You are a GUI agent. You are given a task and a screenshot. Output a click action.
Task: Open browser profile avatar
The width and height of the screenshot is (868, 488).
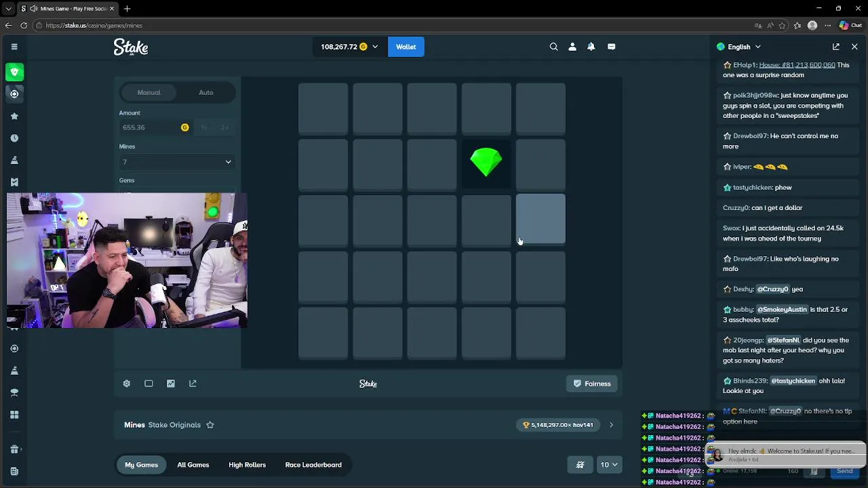[812, 26]
